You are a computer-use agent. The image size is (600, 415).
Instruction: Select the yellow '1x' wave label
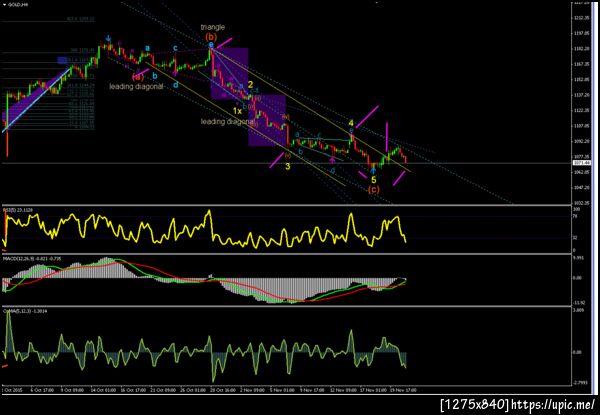pyautogui.click(x=237, y=111)
